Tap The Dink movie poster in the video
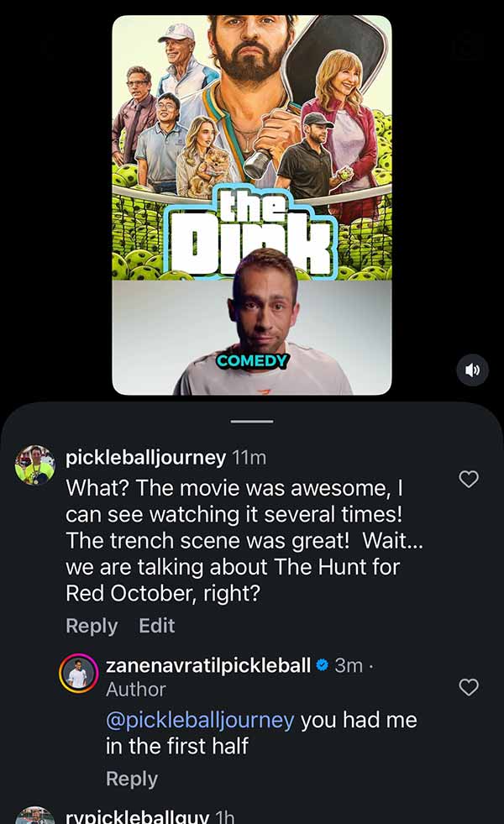Image resolution: width=504 pixels, height=824 pixels. (252, 147)
